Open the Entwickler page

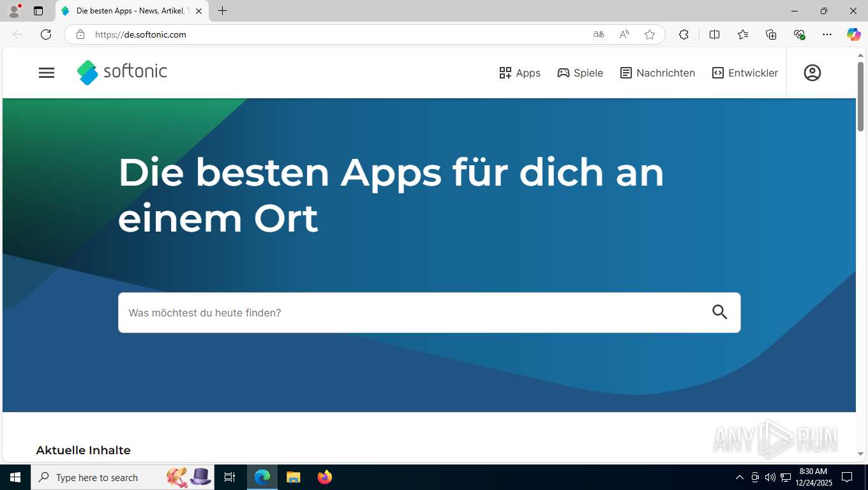pyautogui.click(x=745, y=73)
